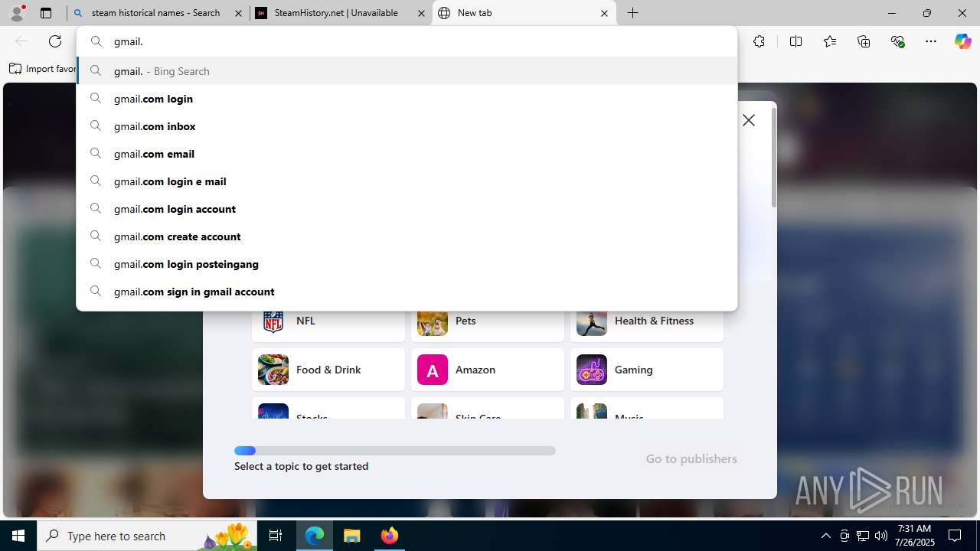Show hidden system tray icons

pos(825,536)
